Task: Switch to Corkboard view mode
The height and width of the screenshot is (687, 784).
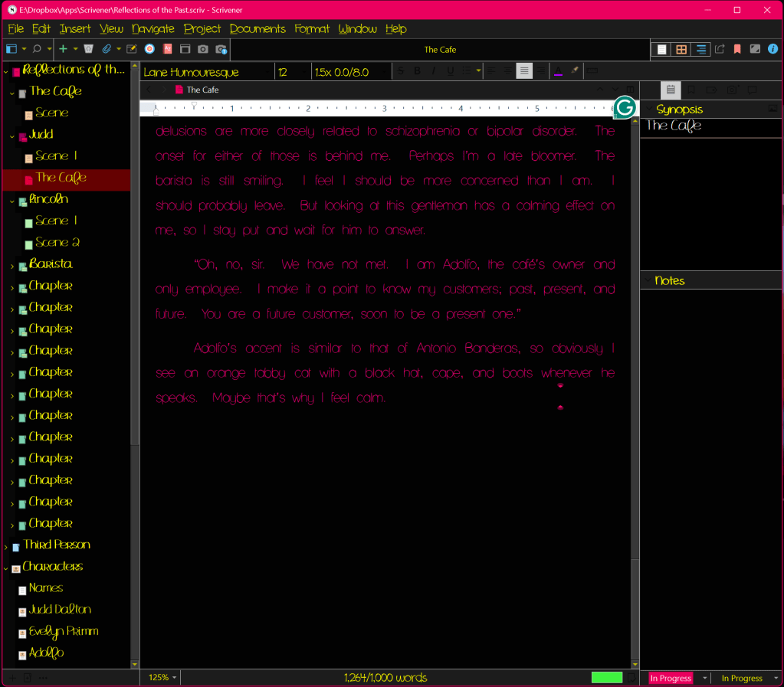Action: pos(681,49)
